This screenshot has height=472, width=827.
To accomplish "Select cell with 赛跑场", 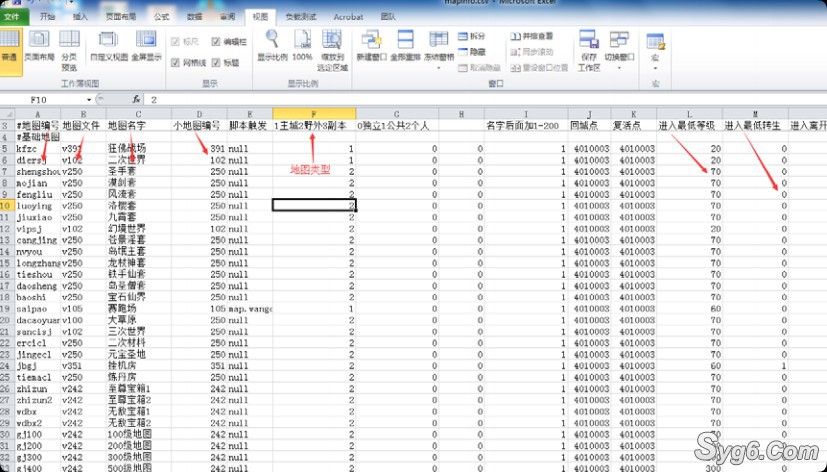I will point(138,309).
